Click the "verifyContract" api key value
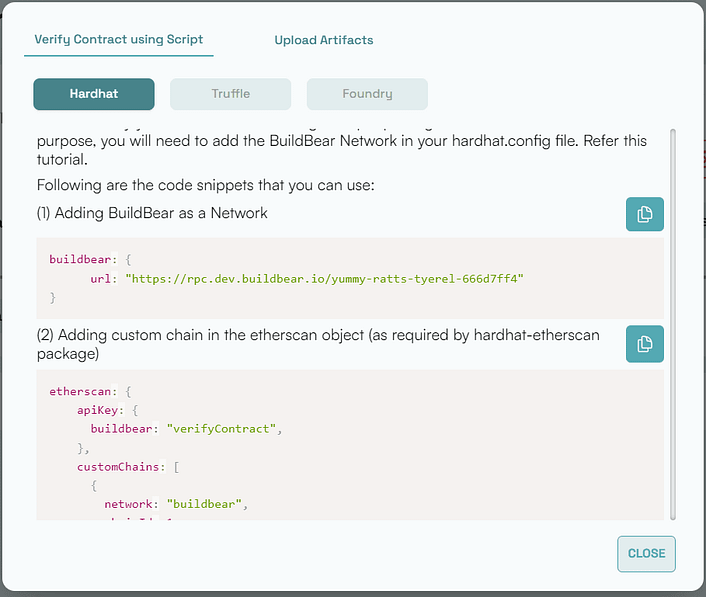 point(221,429)
